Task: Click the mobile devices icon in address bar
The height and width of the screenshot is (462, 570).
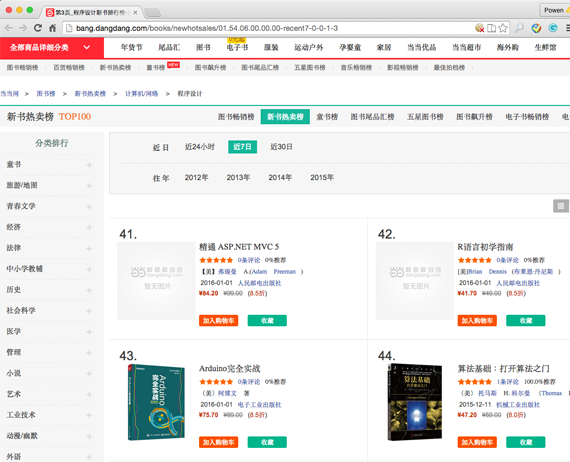Action: click(x=491, y=28)
